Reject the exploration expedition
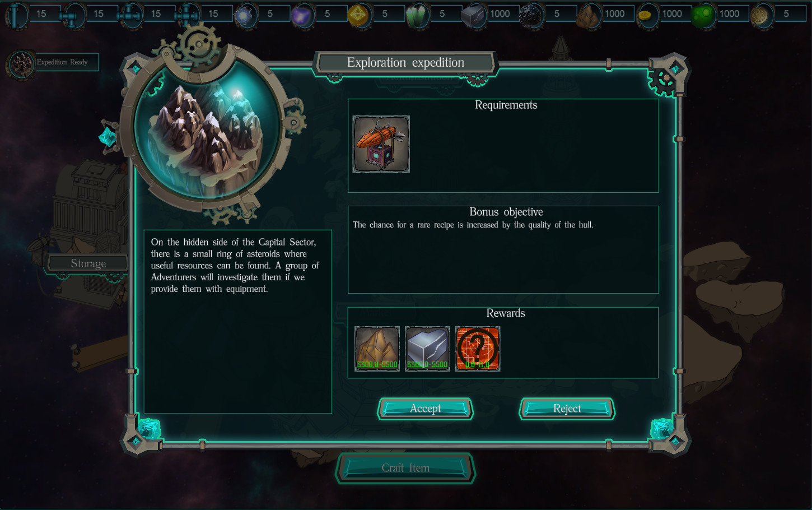 click(567, 409)
